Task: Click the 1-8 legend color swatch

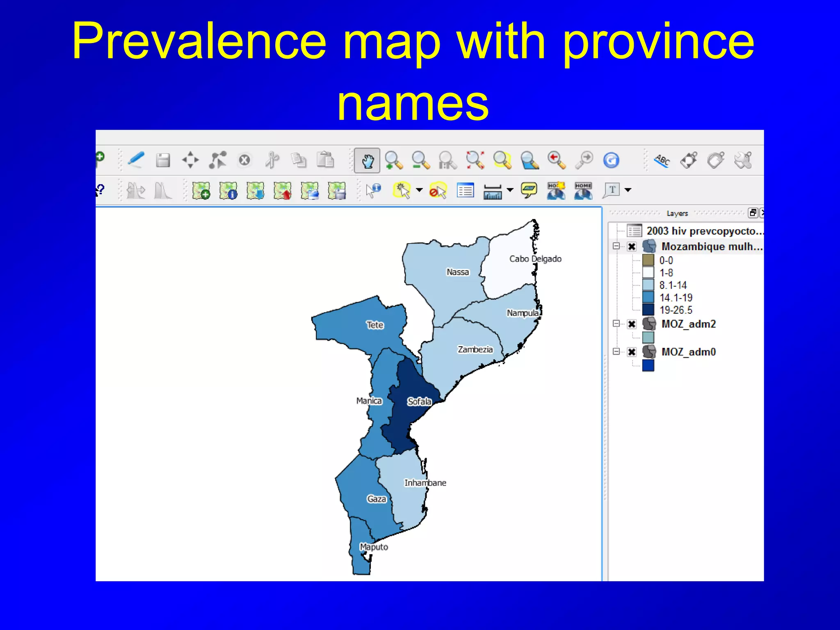Action: (x=648, y=272)
